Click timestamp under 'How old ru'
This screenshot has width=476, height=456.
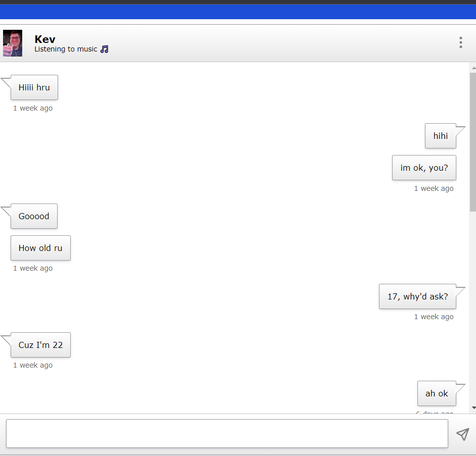pos(33,268)
